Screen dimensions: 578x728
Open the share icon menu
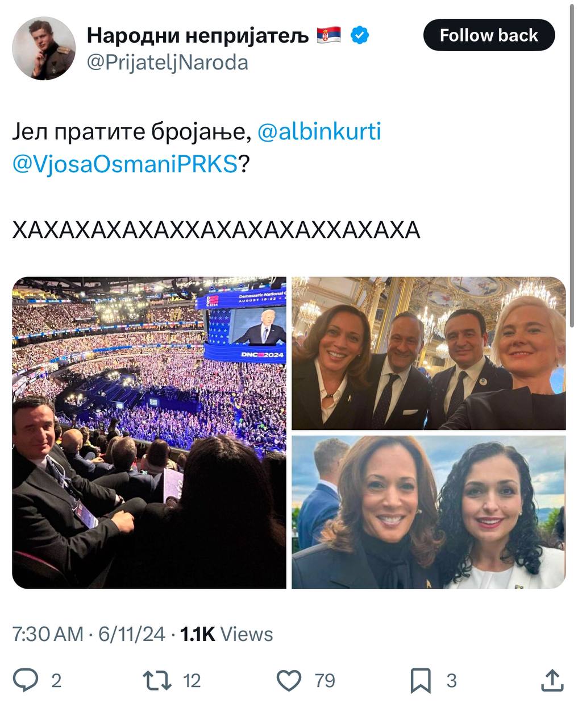coord(552,680)
